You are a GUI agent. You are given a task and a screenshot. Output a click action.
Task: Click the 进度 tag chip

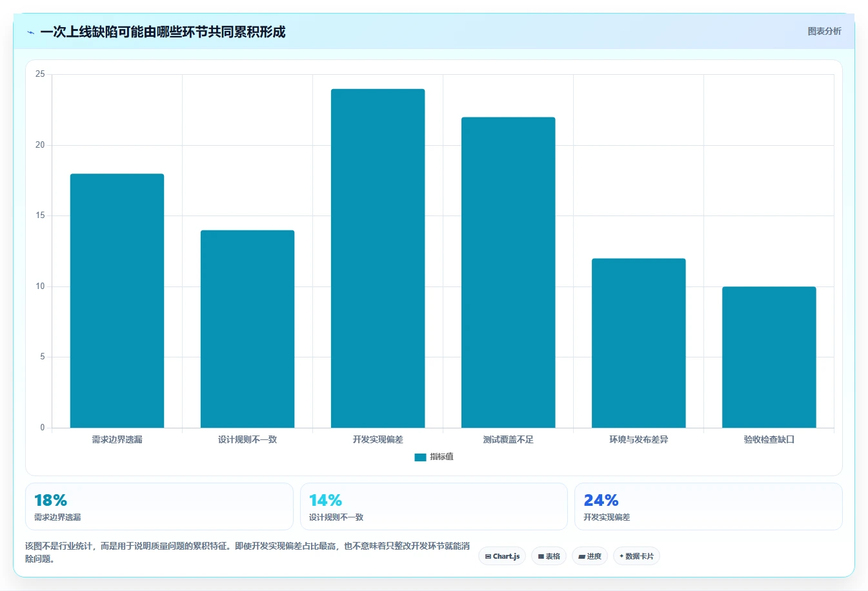pos(590,556)
